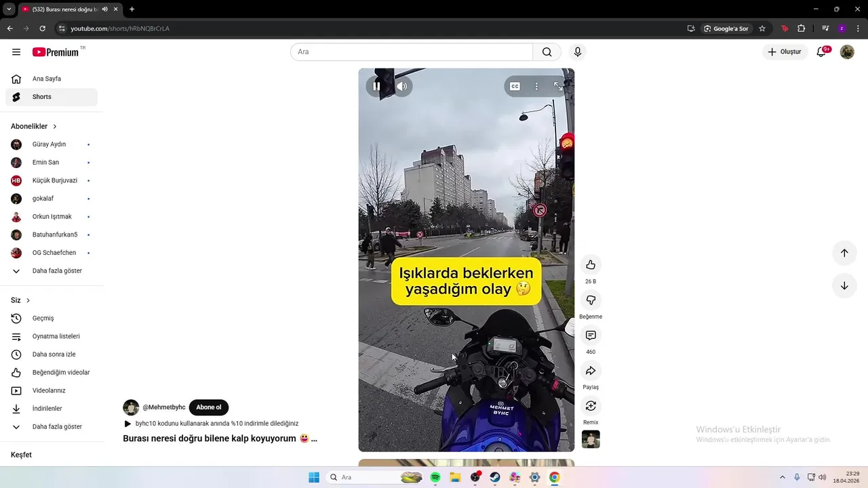Image resolution: width=868 pixels, height=488 pixels.
Task: Open Oynatma listeleri playlists
Action: coord(52,336)
